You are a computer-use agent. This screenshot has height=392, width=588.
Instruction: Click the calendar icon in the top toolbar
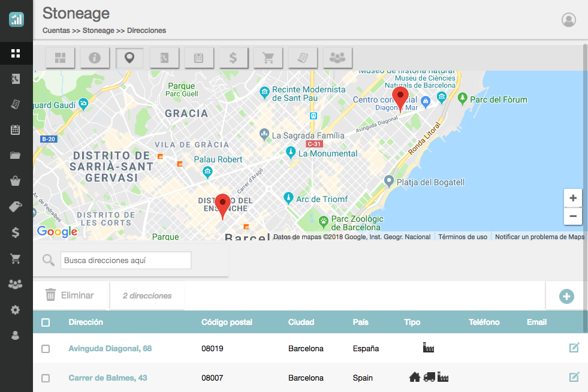point(198,58)
